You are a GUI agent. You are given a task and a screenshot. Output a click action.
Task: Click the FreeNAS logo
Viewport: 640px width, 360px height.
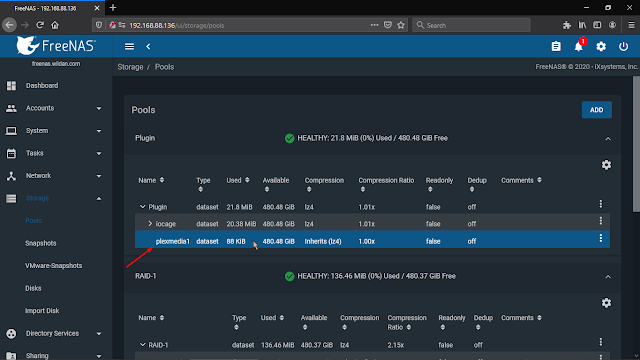pos(56,46)
